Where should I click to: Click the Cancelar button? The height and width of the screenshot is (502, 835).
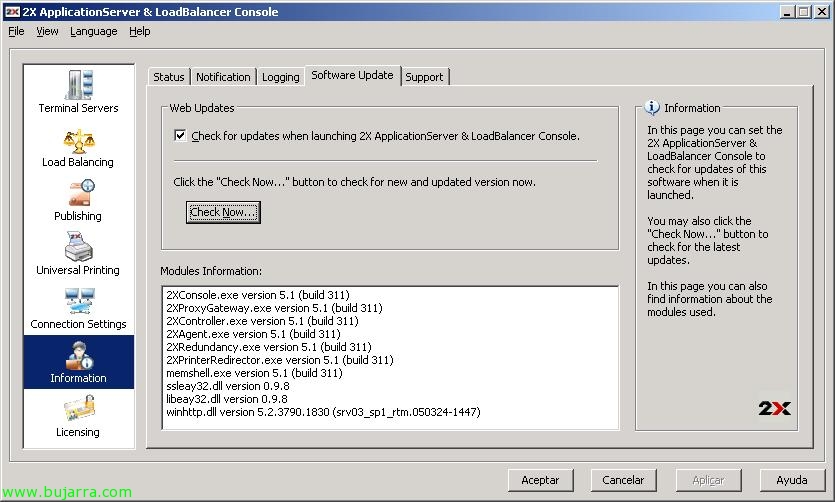pyautogui.click(x=623, y=480)
